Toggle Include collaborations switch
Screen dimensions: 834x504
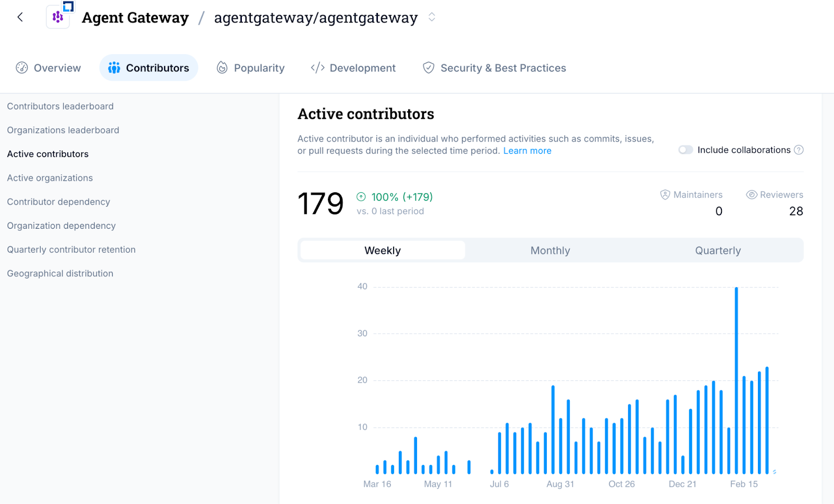pos(685,150)
